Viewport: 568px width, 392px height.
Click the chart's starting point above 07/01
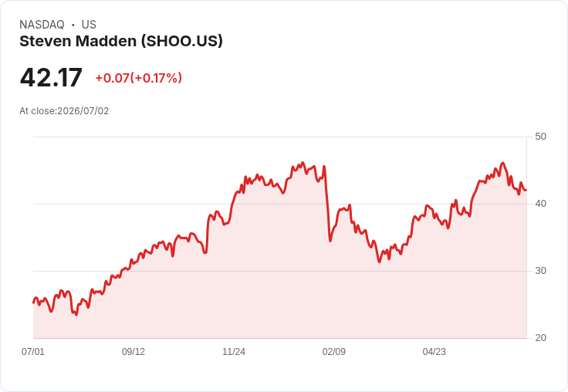pyautogui.click(x=33, y=302)
